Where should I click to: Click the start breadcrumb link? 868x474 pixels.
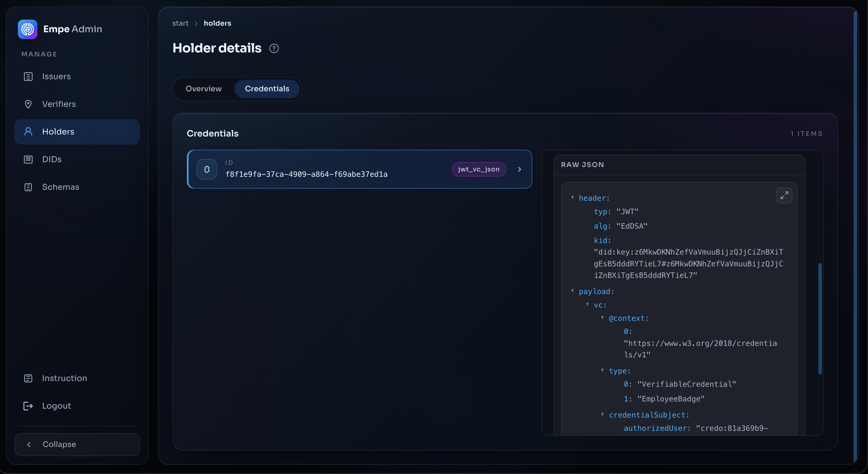tap(180, 23)
